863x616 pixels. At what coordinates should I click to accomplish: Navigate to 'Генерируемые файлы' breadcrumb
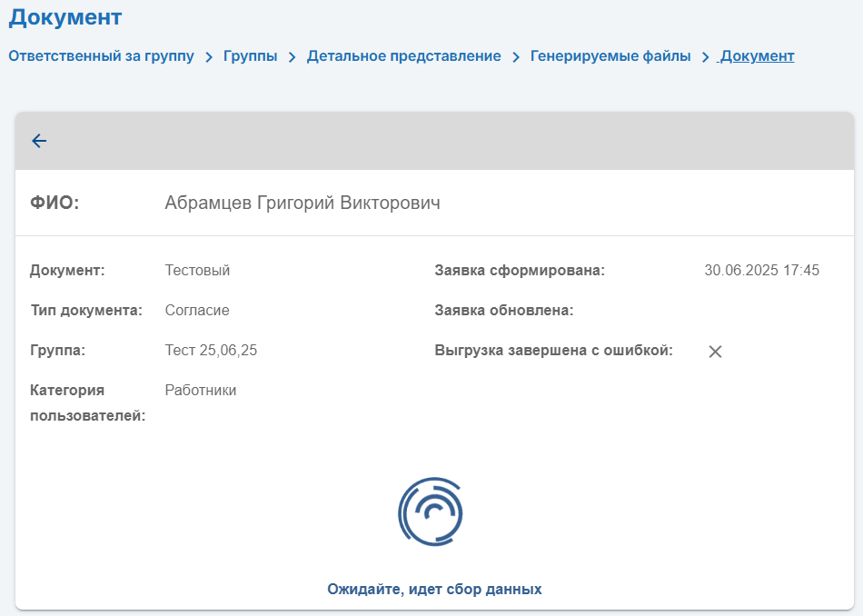click(x=610, y=56)
